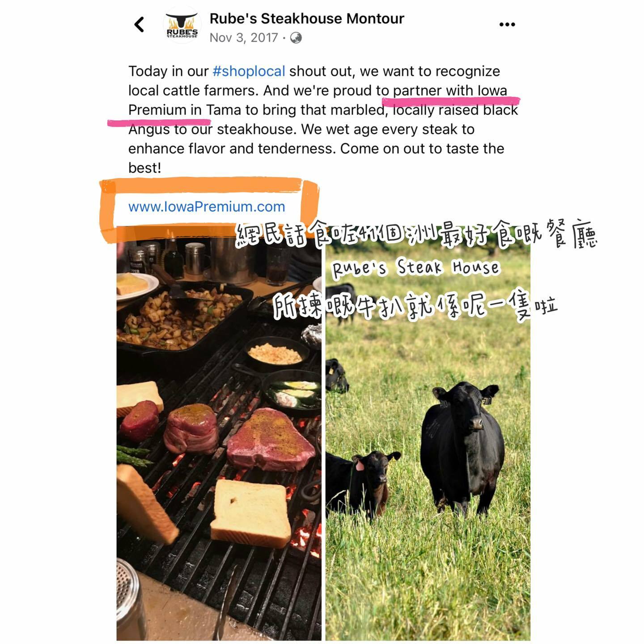Open Rube's Steakhouse logo profile picture

click(x=182, y=25)
